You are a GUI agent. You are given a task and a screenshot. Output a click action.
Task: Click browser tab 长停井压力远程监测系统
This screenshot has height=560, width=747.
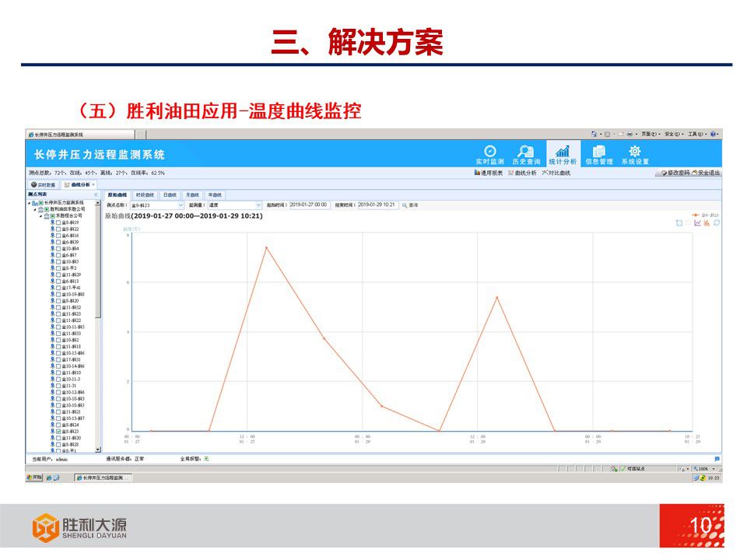point(81,135)
